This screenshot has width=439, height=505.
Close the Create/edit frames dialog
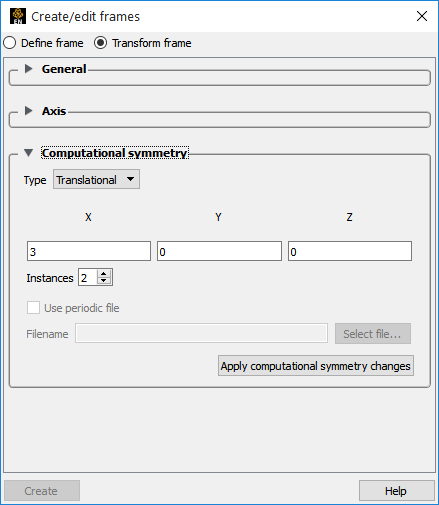point(422,16)
